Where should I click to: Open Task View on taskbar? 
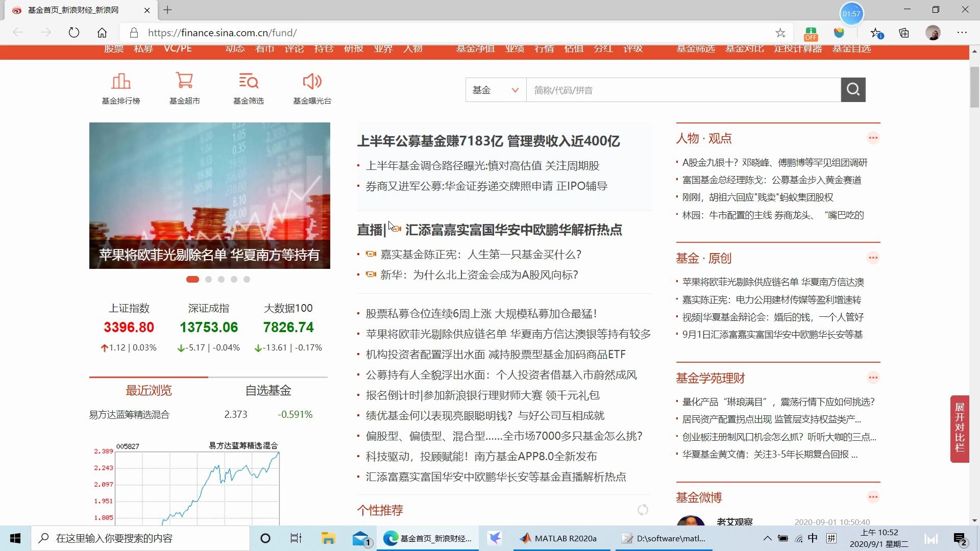pyautogui.click(x=296, y=538)
